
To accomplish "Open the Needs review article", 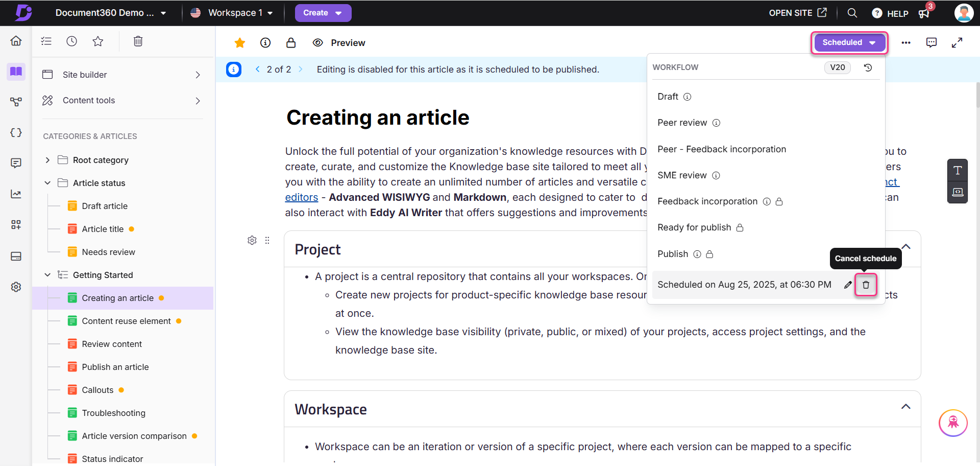I will 108,252.
